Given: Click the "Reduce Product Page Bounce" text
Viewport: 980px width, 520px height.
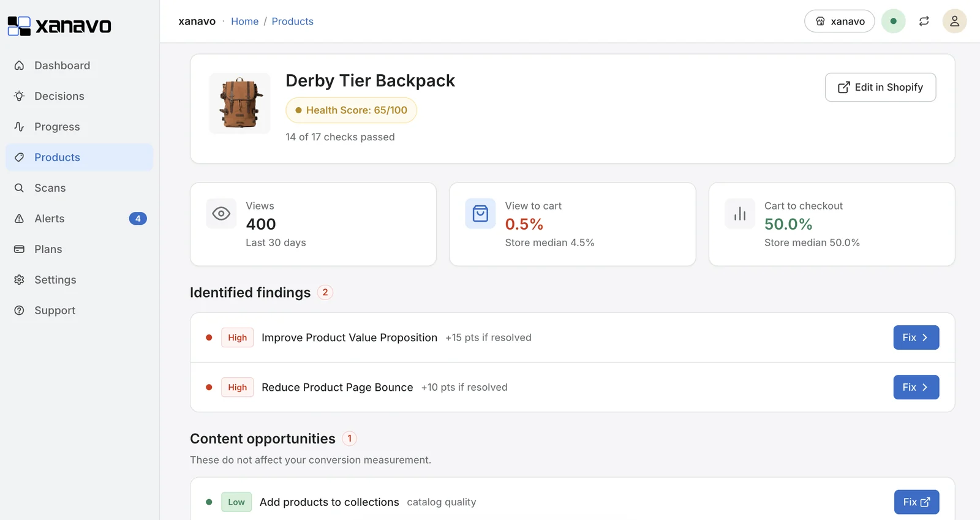Looking at the screenshot, I should [337, 387].
